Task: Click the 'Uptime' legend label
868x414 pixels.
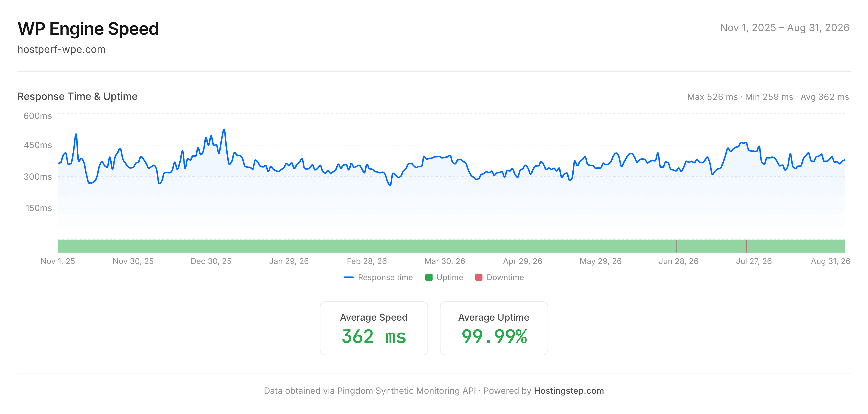Action: click(x=449, y=277)
